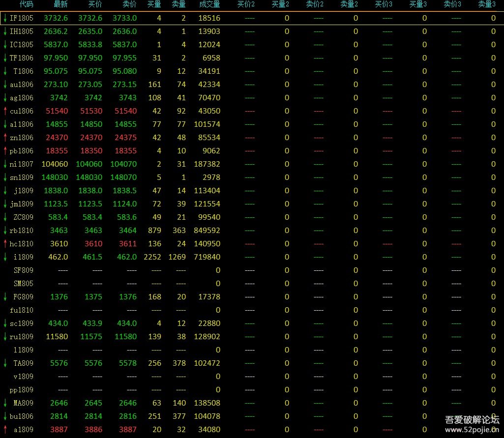Click the up arrow next to a1809
Screen dimensions: 504x438
pyautogui.click(x=5, y=430)
